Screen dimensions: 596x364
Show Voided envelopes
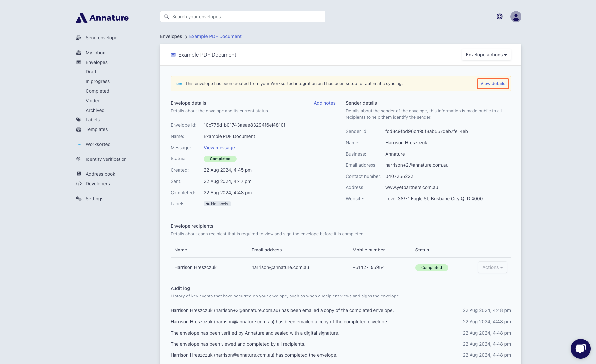(93, 101)
